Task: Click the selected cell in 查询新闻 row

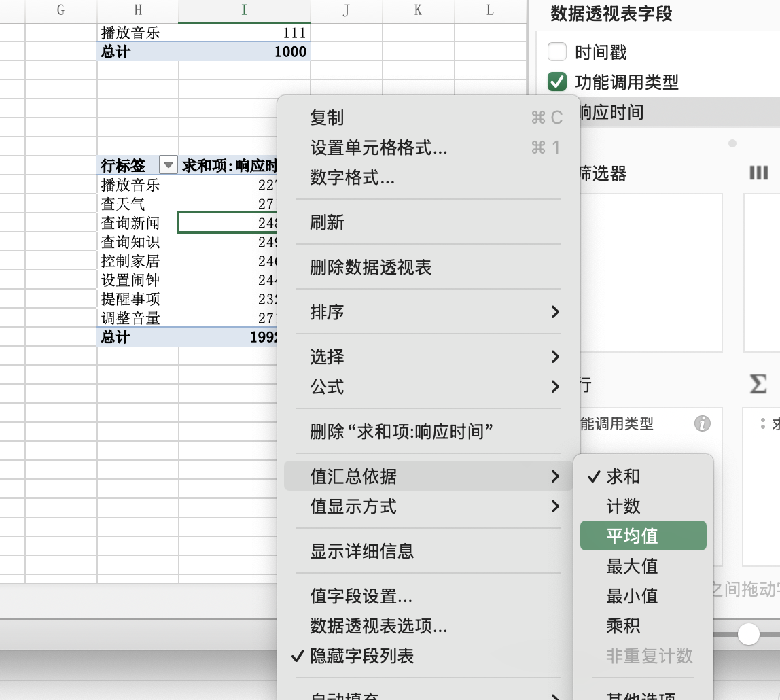Action: 228,223
